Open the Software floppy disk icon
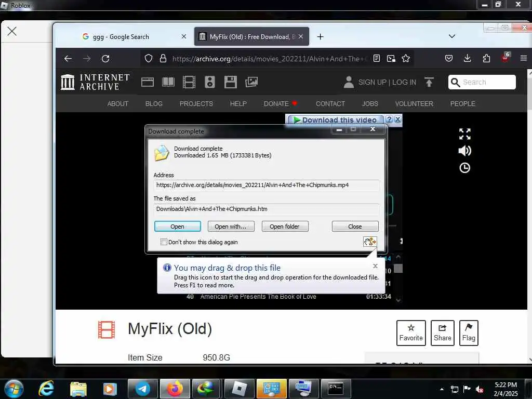 [x=230, y=82]
